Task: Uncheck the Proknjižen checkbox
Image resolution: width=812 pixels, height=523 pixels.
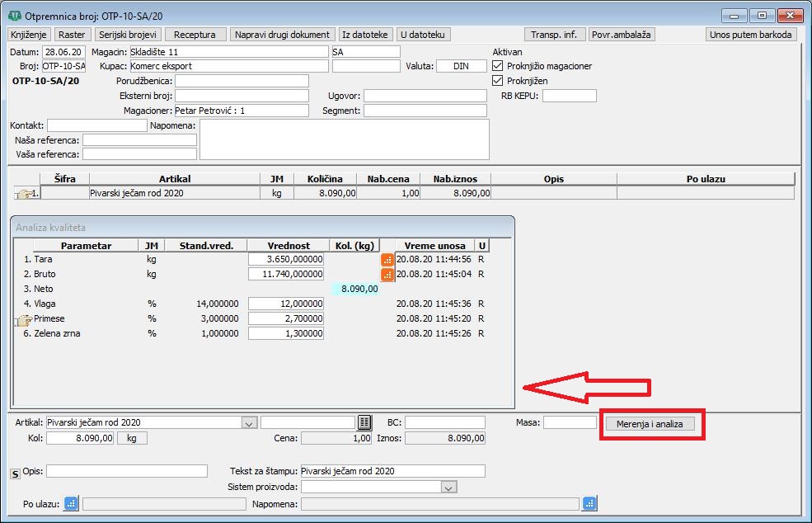Action: coord(497,81)
